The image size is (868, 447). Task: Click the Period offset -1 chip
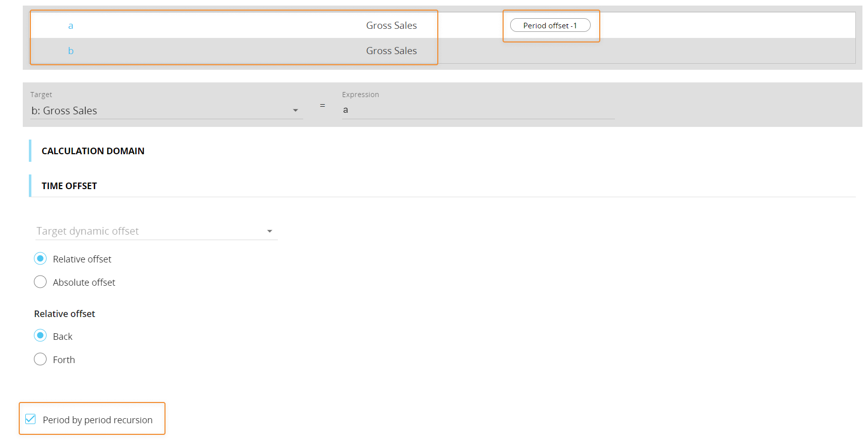click(x=550, y=25)
